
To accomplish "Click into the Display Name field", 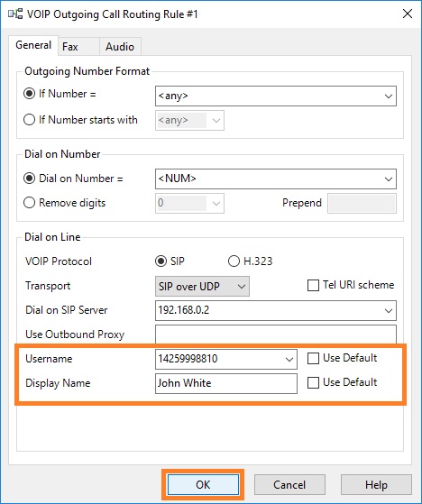I will 226,383.
